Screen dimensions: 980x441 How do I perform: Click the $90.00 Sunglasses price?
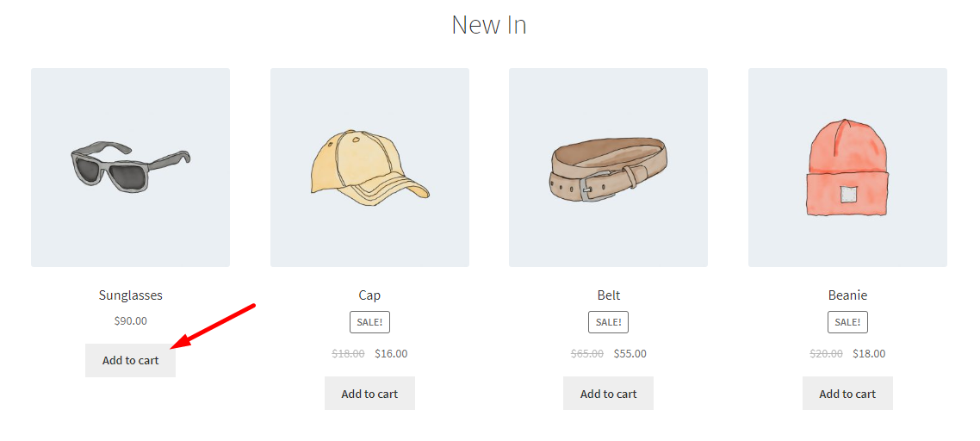coord(130,321)
